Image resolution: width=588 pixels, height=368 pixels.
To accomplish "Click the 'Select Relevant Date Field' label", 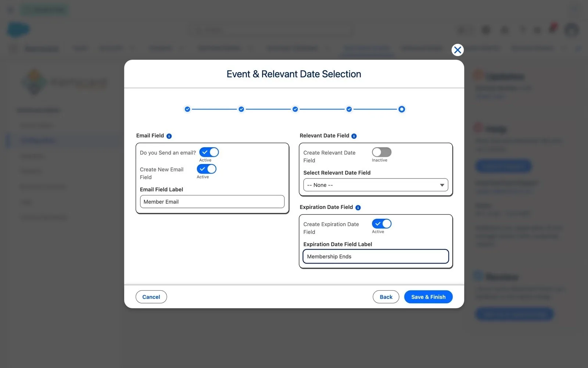I will (337, 173).
